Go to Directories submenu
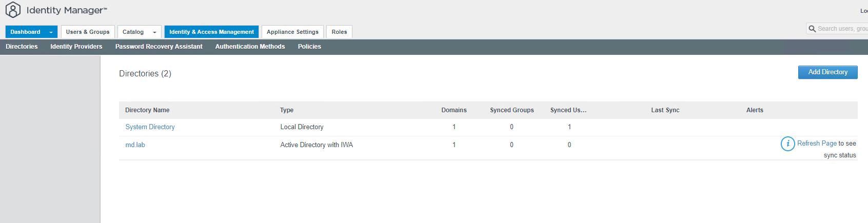This screenshot has height=223, width=868. tap(22, 47)
